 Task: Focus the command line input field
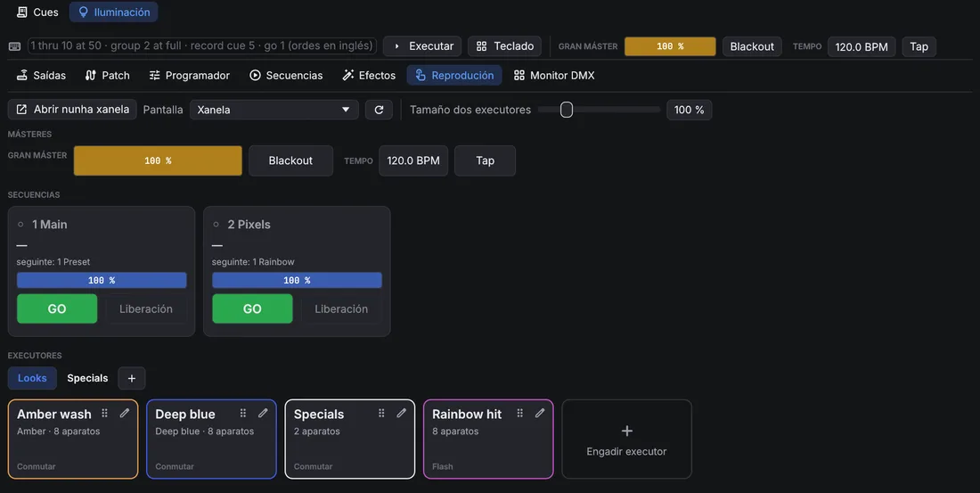pyautogui.click(x=202, y=45)
